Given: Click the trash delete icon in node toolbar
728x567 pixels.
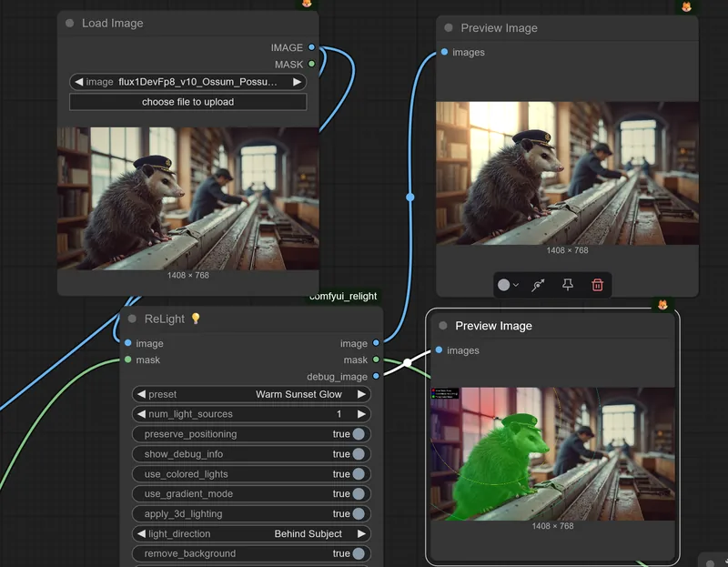Looking at the screenshot, I should click(x=597, y=285).
